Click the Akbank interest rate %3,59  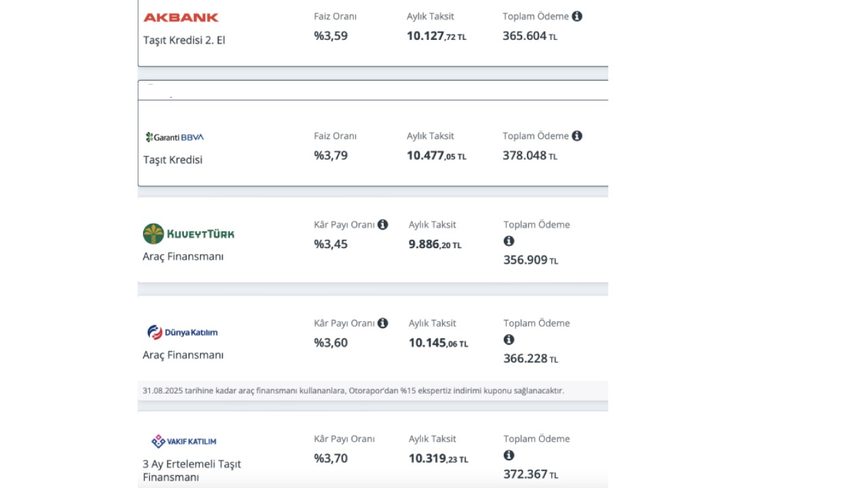(x=331, y=36)
